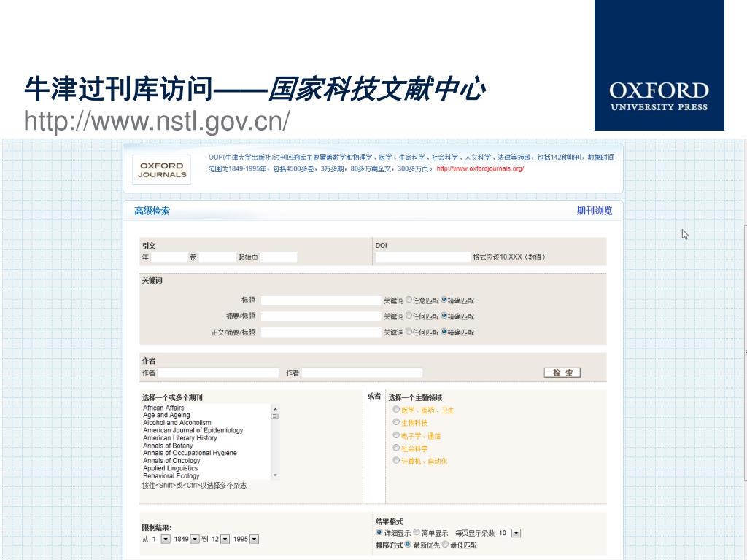Open the oxfordjournals.org link
The height and width of the screenshot is (560, 747).
tap(480, 168)
